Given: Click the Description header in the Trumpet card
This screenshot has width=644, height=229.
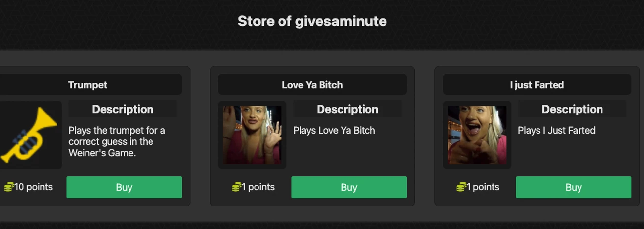Looking at the screenshot, I should [123, 109].
